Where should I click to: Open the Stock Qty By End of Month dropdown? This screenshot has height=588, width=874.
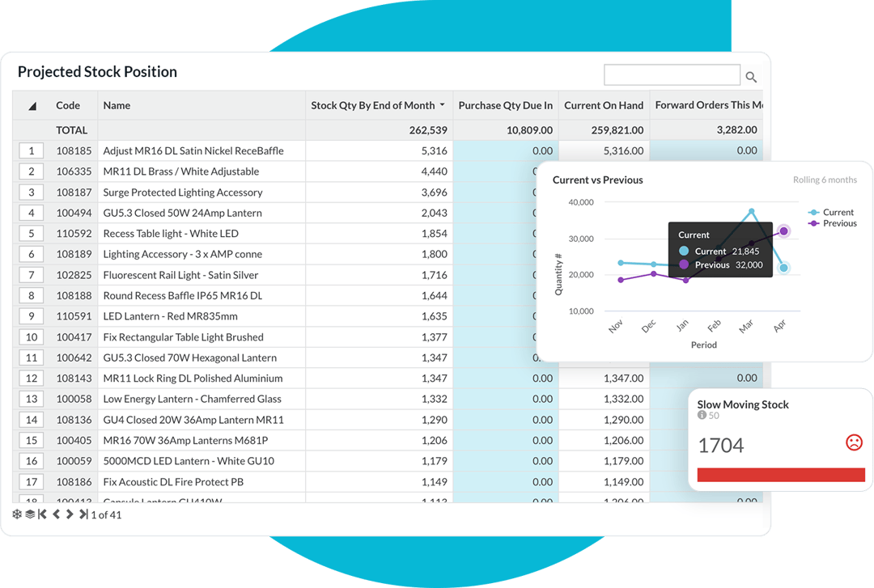[443, 105]
